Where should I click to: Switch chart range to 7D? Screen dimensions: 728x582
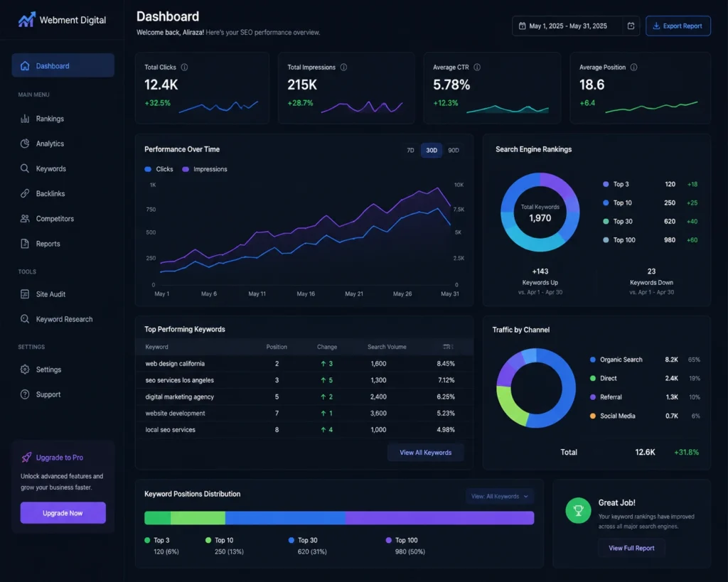[x=410, y=151]
